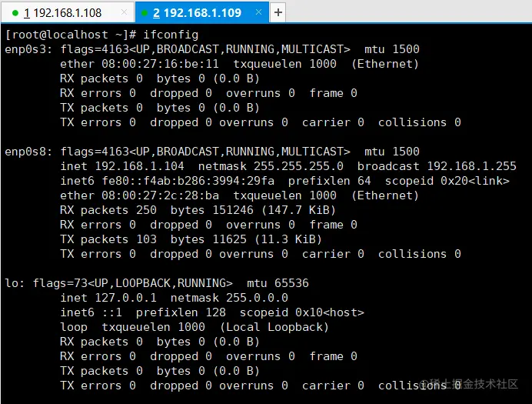
Task: Click the ifconfig command text
Action: click(x=171, y=35)
